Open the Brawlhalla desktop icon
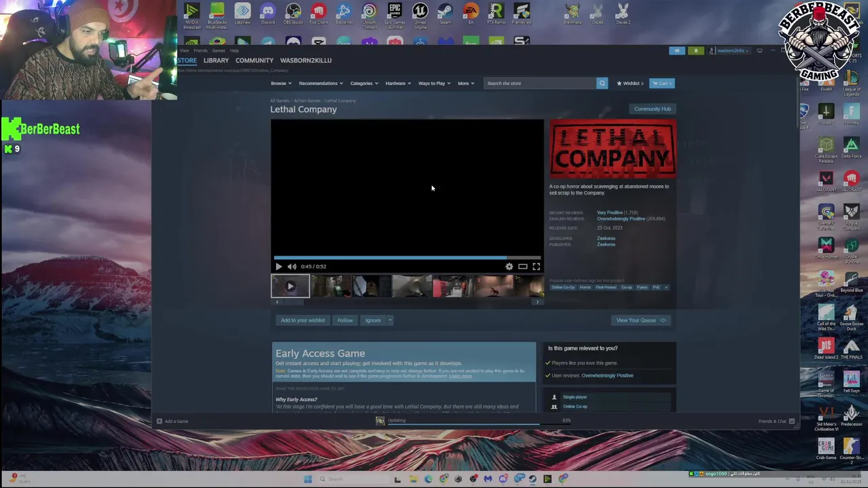Screen dimensions: 868x488 [x=572, y=14]
